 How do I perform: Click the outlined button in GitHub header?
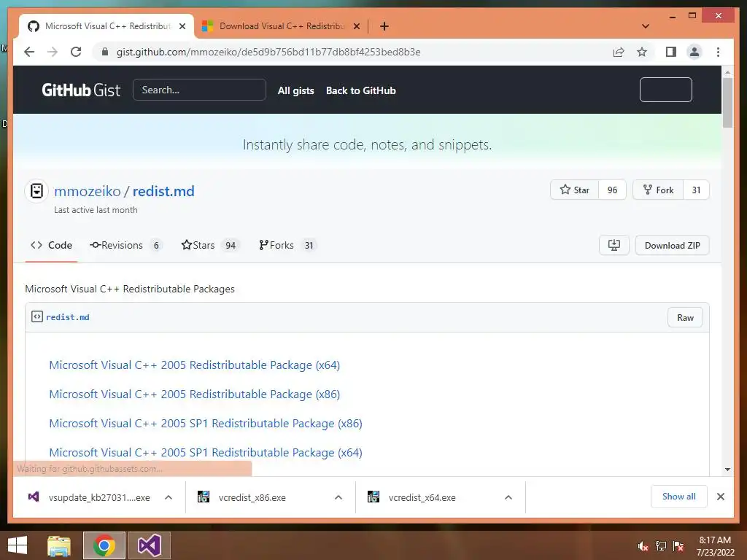(665, 90)
